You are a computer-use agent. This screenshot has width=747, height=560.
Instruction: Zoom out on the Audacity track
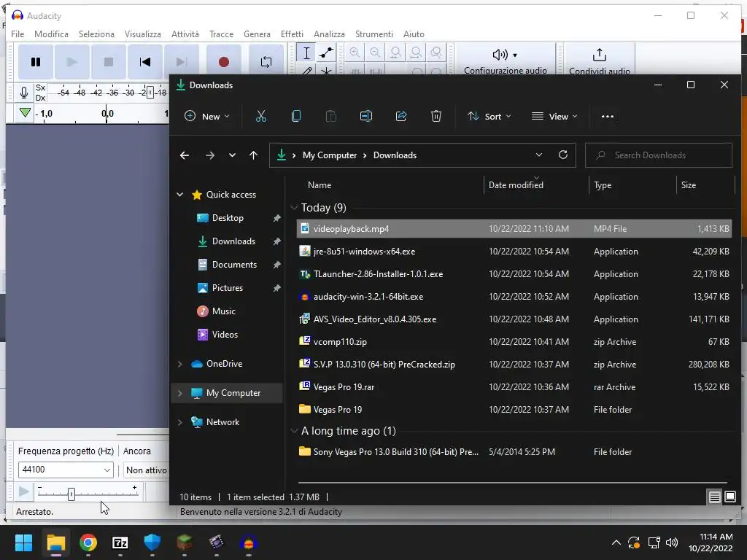375,52
